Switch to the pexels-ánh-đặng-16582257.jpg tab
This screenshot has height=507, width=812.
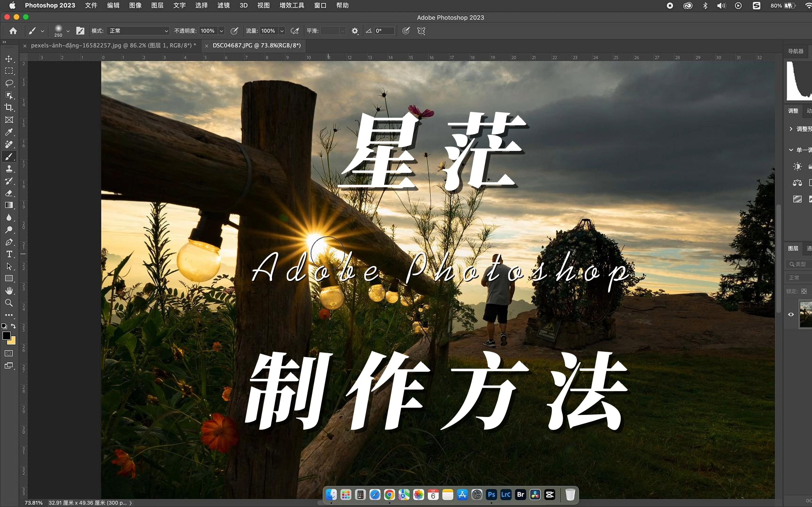click(x=113, y=45)
